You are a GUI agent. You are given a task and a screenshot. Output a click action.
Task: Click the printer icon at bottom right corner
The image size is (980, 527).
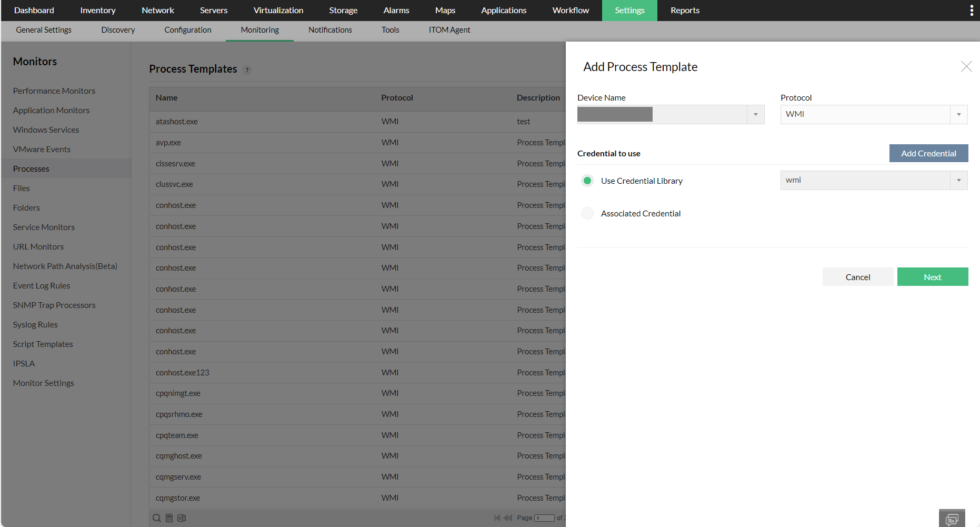click(952, 519)
